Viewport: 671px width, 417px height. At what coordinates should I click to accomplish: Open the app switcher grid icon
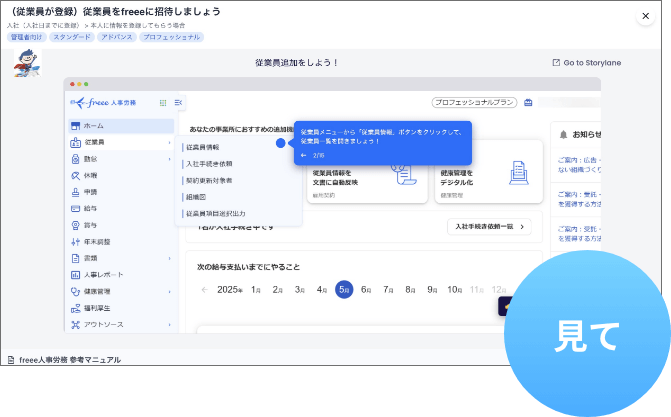click(162, 102)
